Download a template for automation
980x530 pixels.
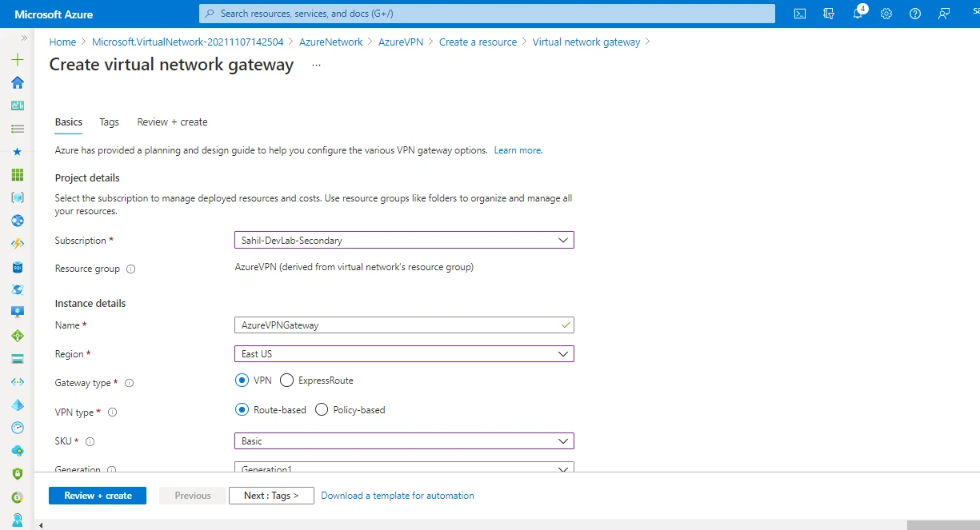pos(398,496)
